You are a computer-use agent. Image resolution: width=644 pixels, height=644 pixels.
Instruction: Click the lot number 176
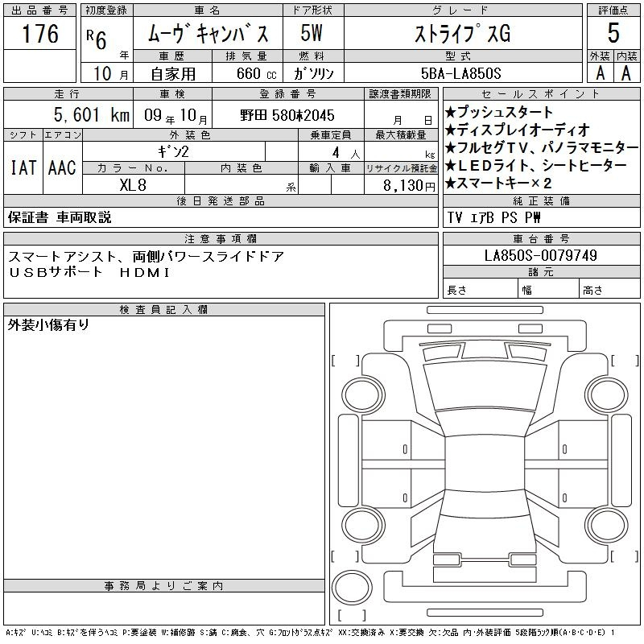(x=40, y=34)
